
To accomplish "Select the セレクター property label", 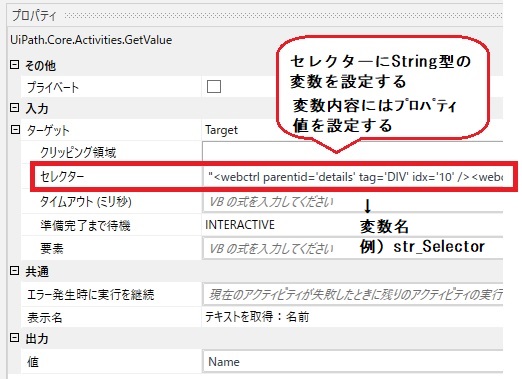I will [x=62, y=177].
